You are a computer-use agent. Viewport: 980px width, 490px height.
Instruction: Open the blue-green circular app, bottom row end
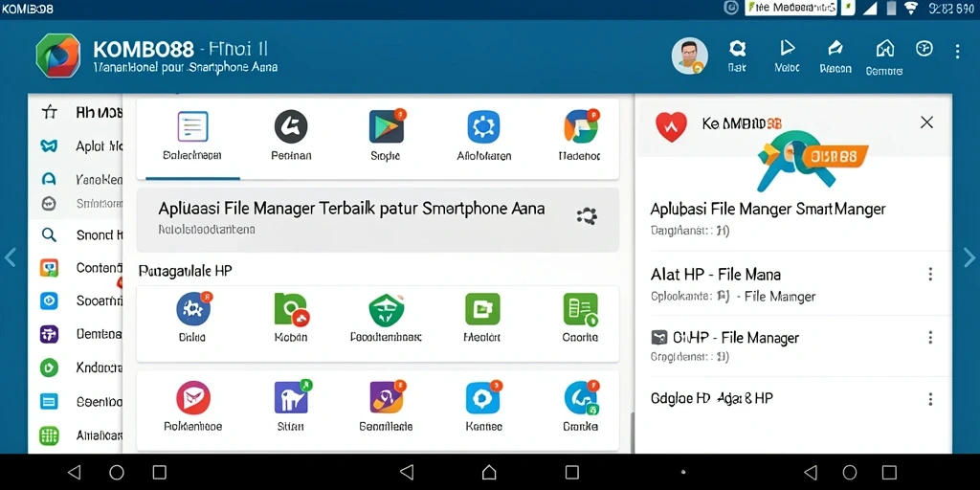tap(581, 398)
